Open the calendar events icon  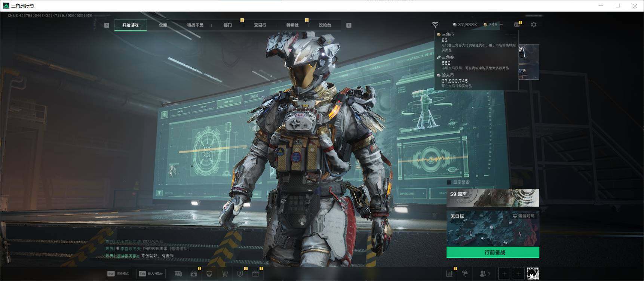(255, 274)
